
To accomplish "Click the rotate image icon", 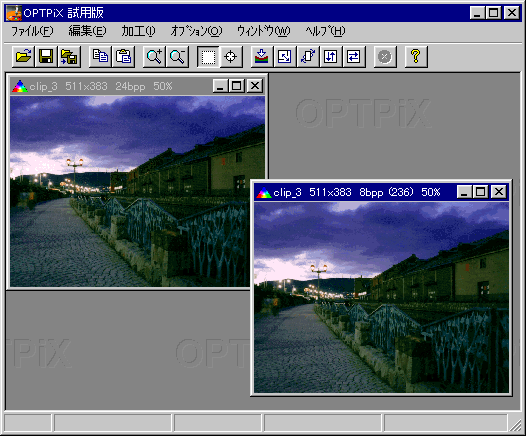I will click(x=308, y=56).
